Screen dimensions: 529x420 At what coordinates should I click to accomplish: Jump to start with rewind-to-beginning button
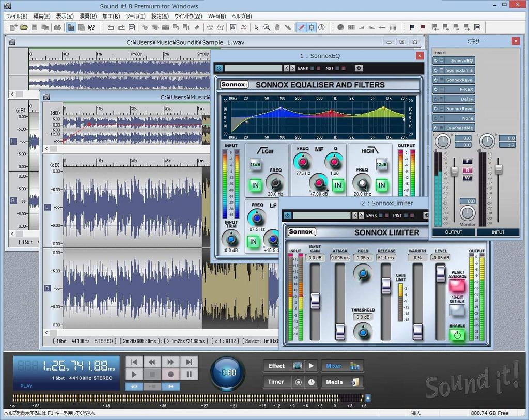[x=134, y=362]
